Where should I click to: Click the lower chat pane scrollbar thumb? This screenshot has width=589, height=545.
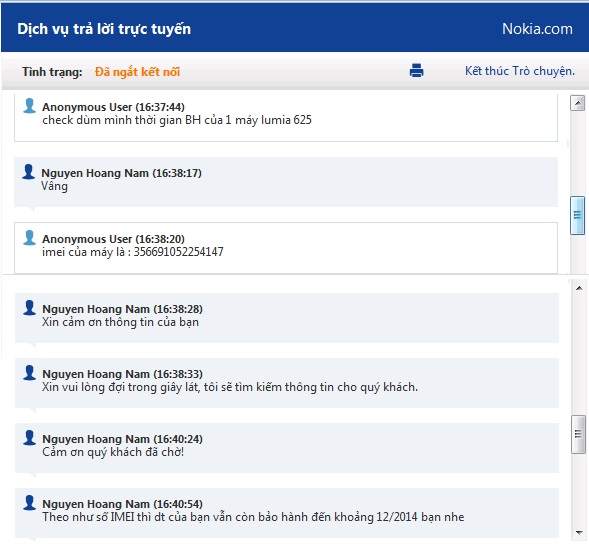[578, 434]
